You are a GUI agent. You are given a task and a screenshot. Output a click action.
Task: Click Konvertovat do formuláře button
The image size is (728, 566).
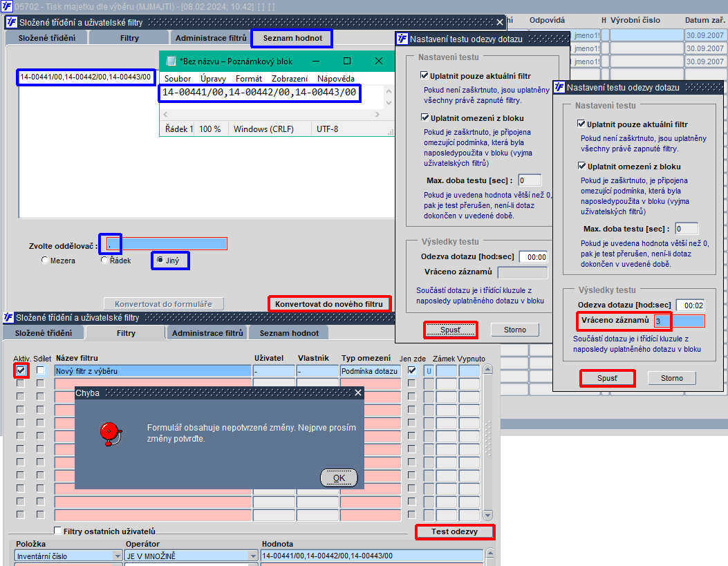163,304
